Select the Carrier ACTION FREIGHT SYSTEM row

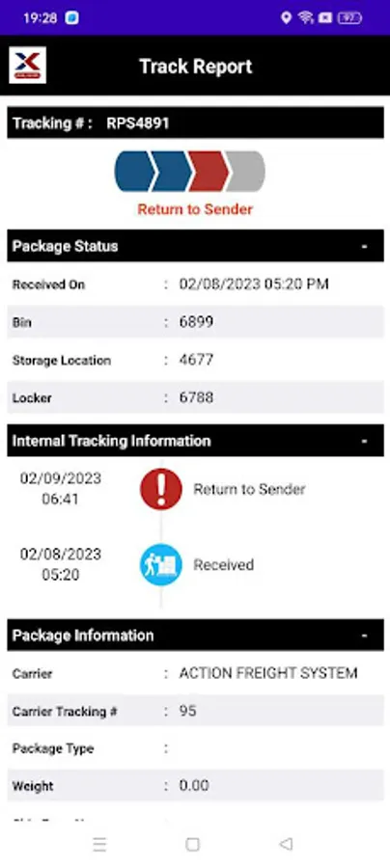[x=195, y=674]
